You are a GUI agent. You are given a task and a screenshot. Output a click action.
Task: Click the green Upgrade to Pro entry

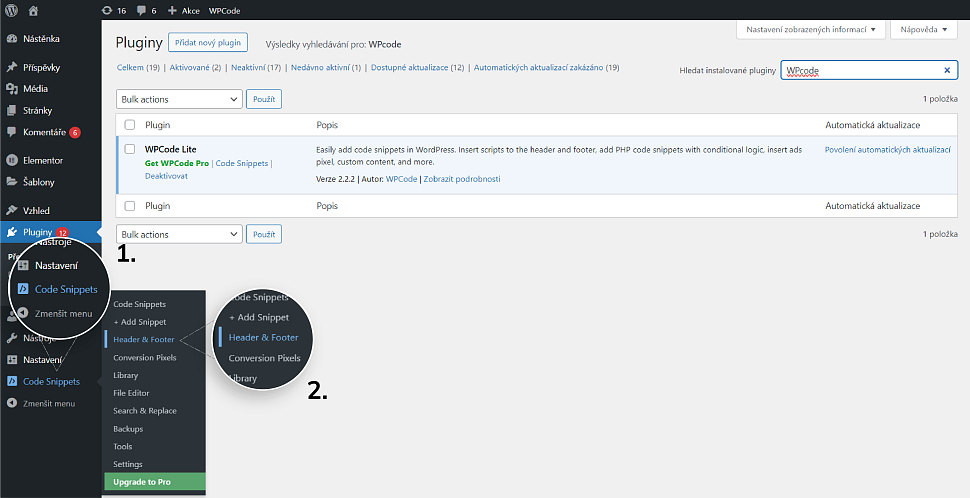(x=155, y=482)
